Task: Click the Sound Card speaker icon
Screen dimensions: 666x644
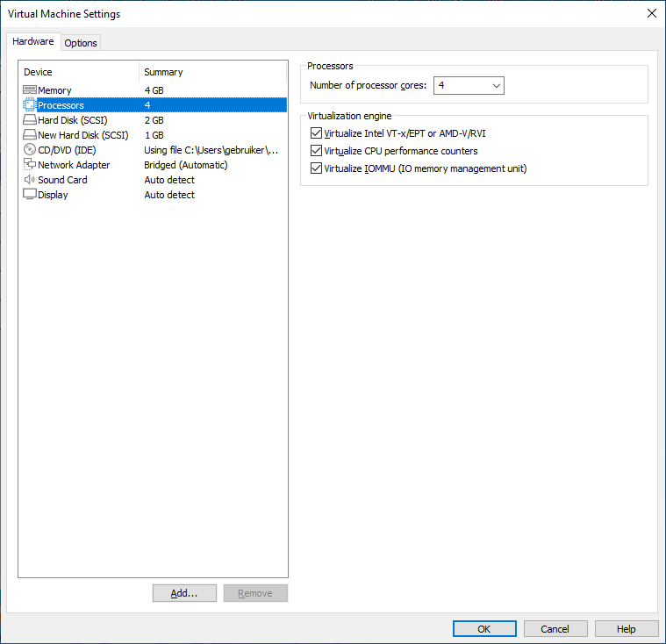Action: 30,180
